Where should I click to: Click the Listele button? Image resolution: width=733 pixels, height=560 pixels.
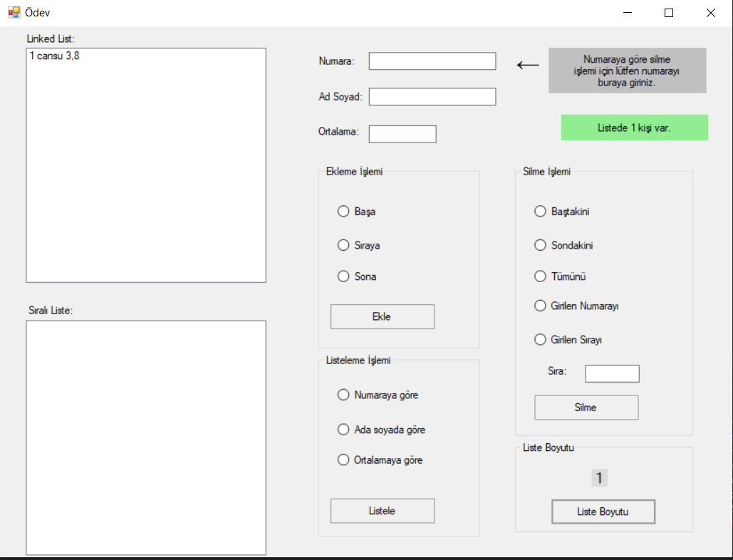pyautogui.click(x=383, y=510)
